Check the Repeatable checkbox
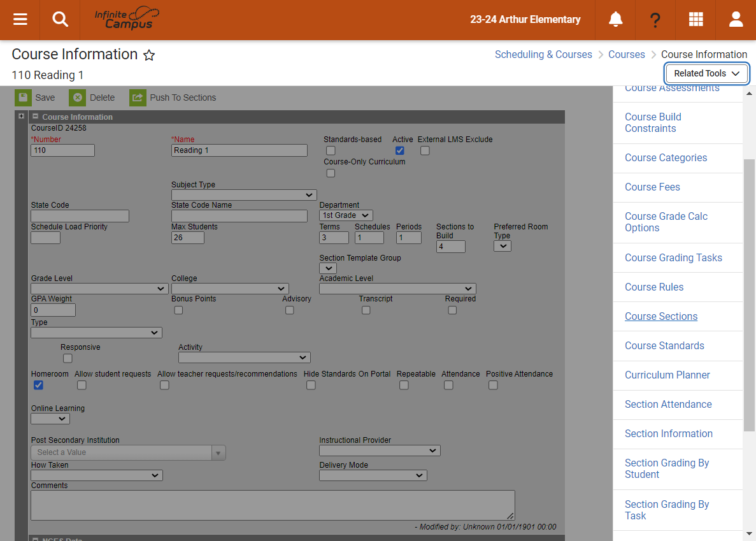This screenshot has height=541, width=756. 404,386
